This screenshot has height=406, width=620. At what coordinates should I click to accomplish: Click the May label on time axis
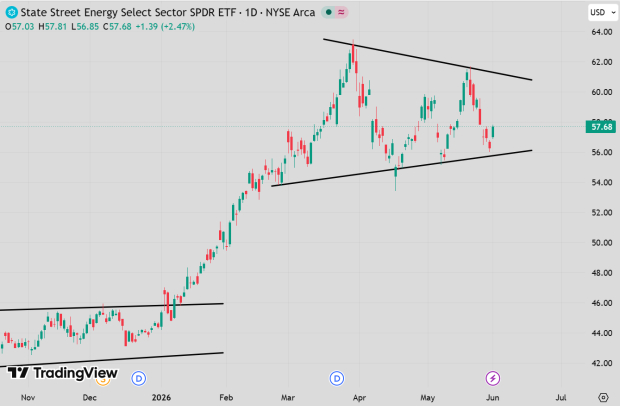click(427, 397)
